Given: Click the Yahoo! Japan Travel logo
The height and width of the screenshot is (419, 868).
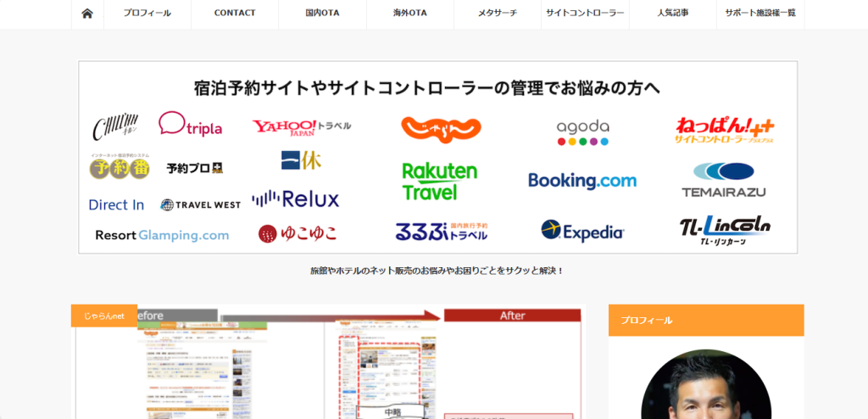Looking at the screenshot, I should point(301,128).
